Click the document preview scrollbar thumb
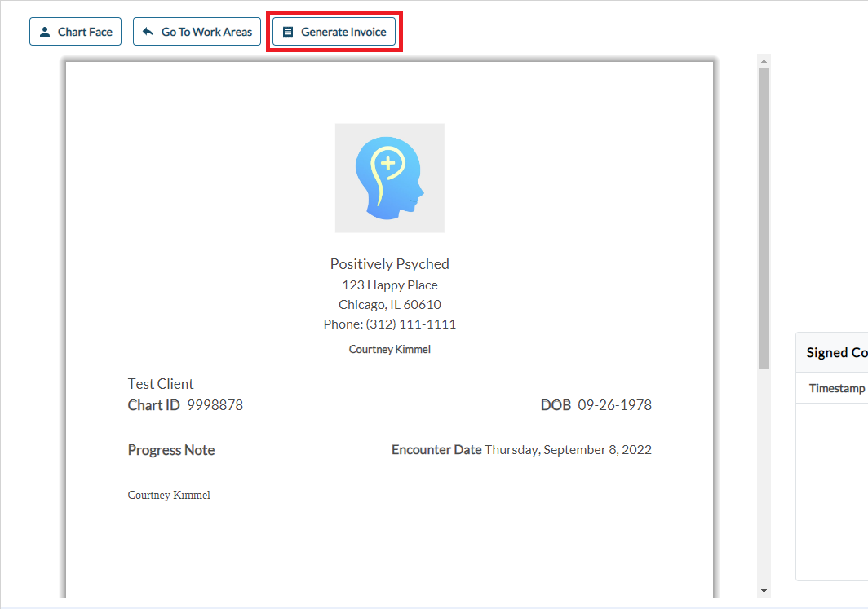 [x=764, y=218]
